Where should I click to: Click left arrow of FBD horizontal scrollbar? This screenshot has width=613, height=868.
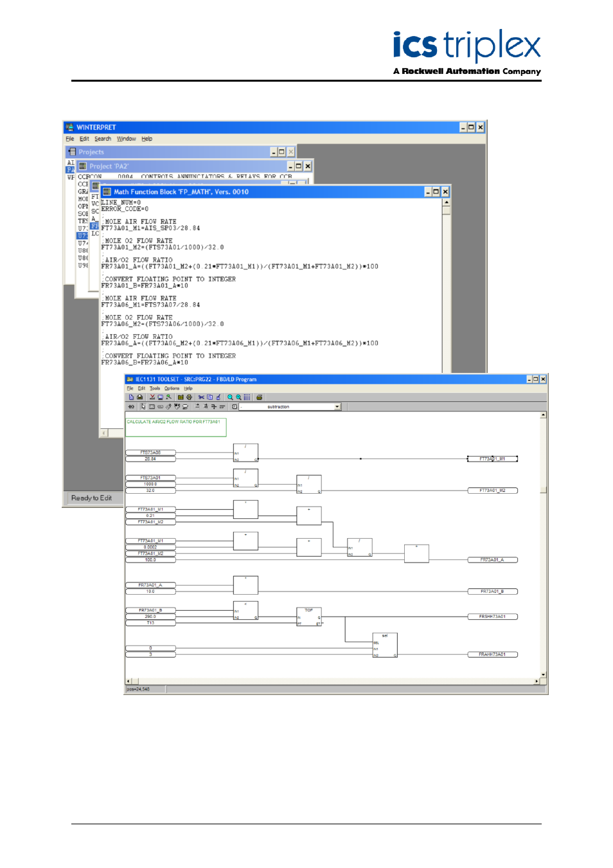[x=128, y=681]
